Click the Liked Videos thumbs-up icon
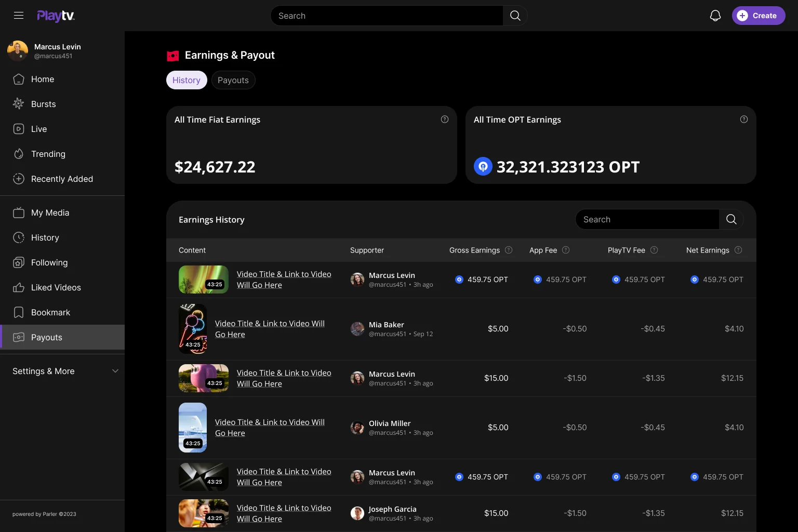The height and width of the screenshot is (532, 798). (19, 287)
